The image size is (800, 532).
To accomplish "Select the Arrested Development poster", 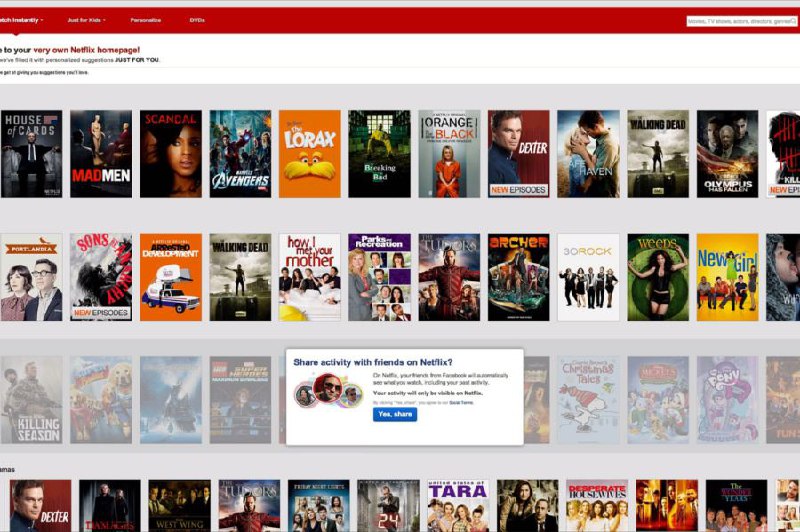I will click(x=171, y=277).
